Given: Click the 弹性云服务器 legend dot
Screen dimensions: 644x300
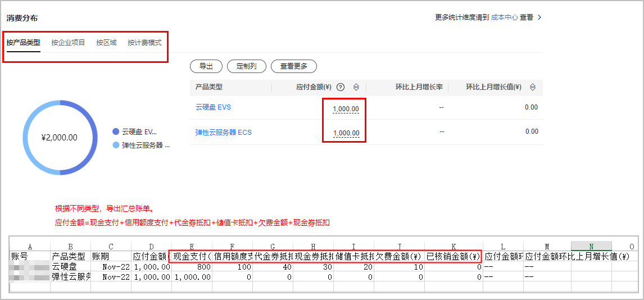Looking at the screenshot, I should coord(116,145).
